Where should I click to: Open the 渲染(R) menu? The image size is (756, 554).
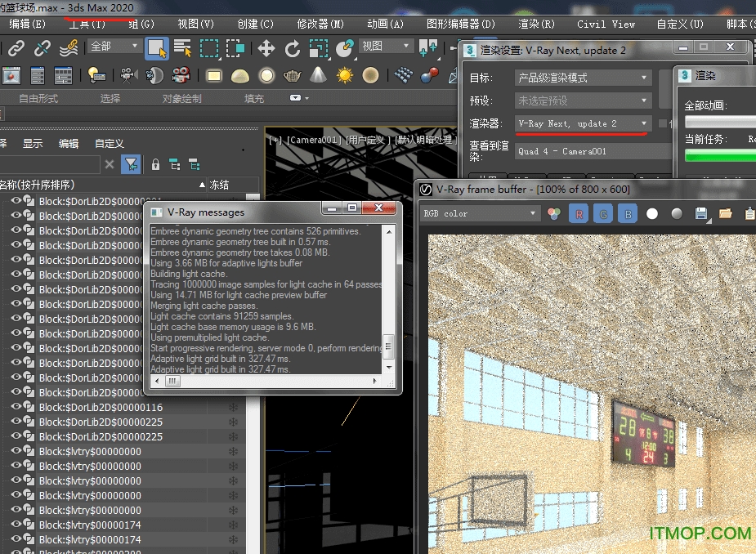coord(536,25)
